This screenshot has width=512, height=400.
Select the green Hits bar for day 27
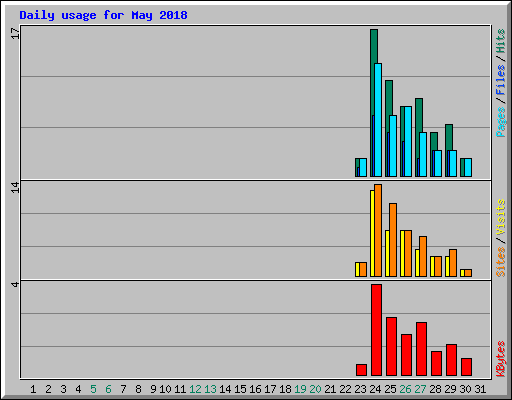click(x=419, y=115)
